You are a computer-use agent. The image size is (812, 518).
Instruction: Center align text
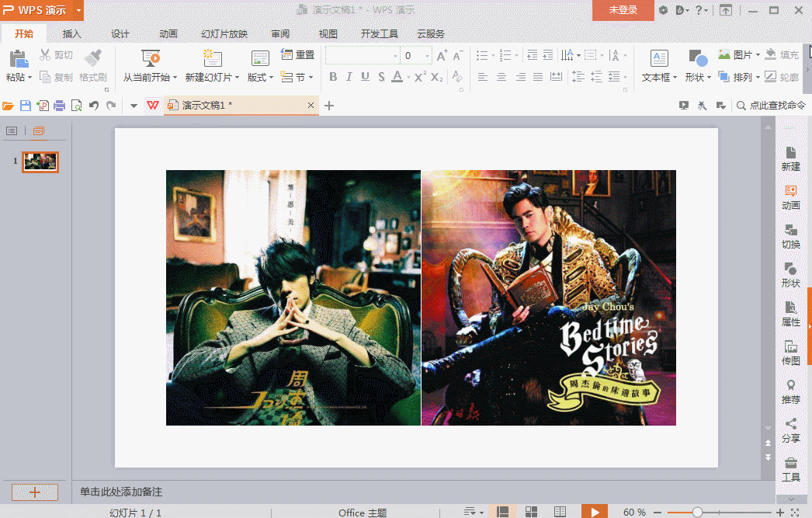(501, 77)
